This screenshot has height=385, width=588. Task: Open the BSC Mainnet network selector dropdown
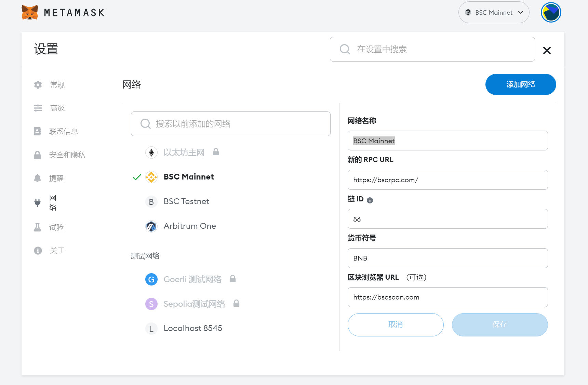(x=494, y=12)
